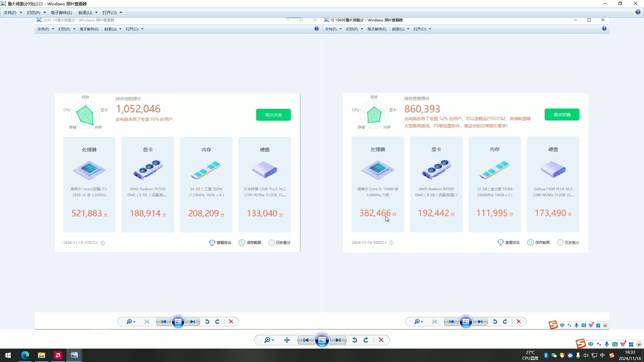Viewport: 644px width, 362px height.
Task: Go to next image in the main viewer toolbar
Action: click(338, 340)
